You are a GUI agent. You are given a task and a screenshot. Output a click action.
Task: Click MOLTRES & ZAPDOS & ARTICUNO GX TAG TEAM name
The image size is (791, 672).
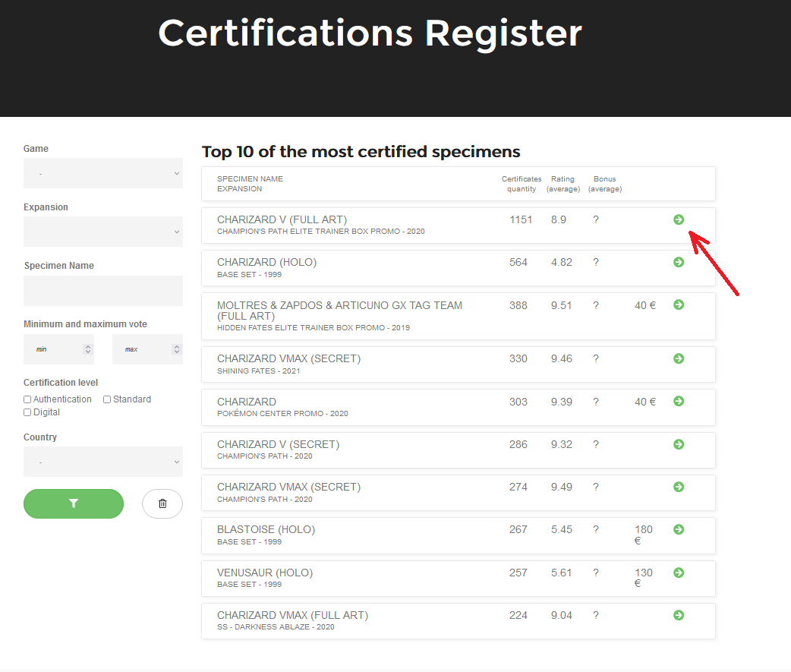[339, 311]
